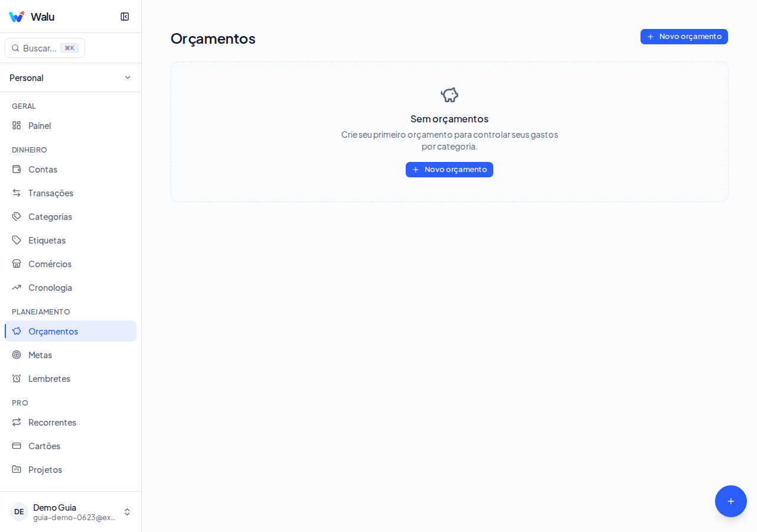
Task: Click the Walu brand name
Action: pos(43,17)
